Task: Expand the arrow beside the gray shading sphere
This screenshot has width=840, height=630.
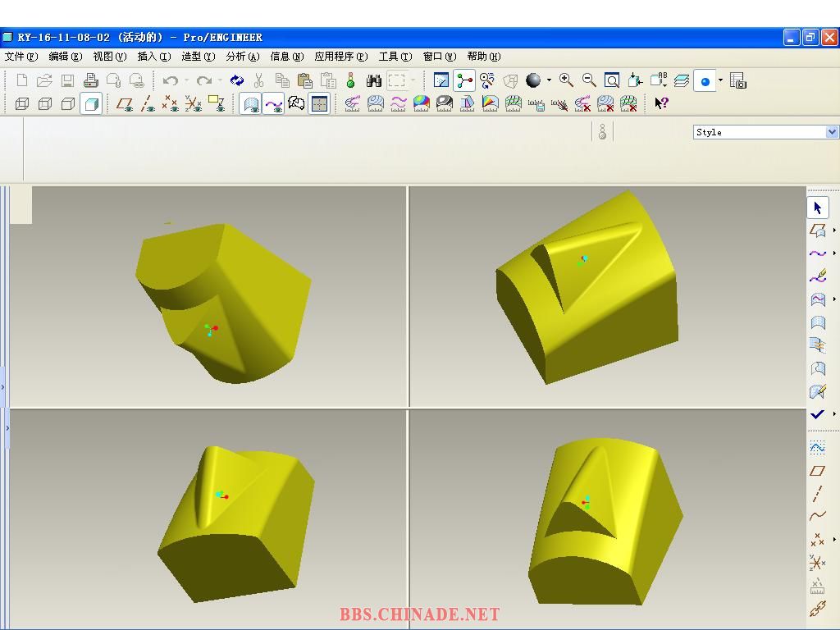Action: click(549, 80)
